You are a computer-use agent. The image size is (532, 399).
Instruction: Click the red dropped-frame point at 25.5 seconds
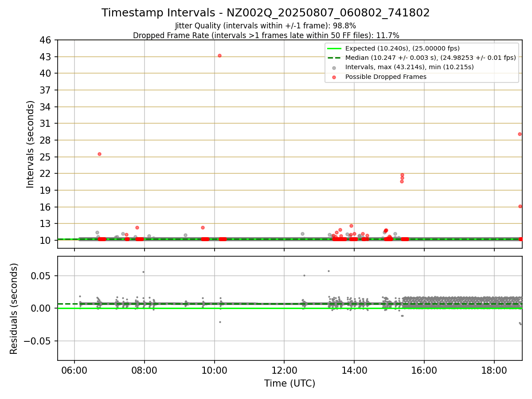click(x=99, y=154)
